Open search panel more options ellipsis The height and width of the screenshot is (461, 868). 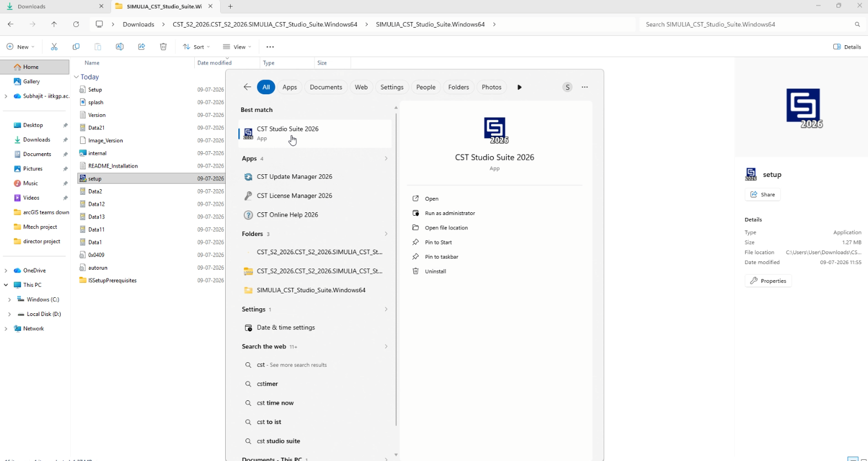click(585, 87)
